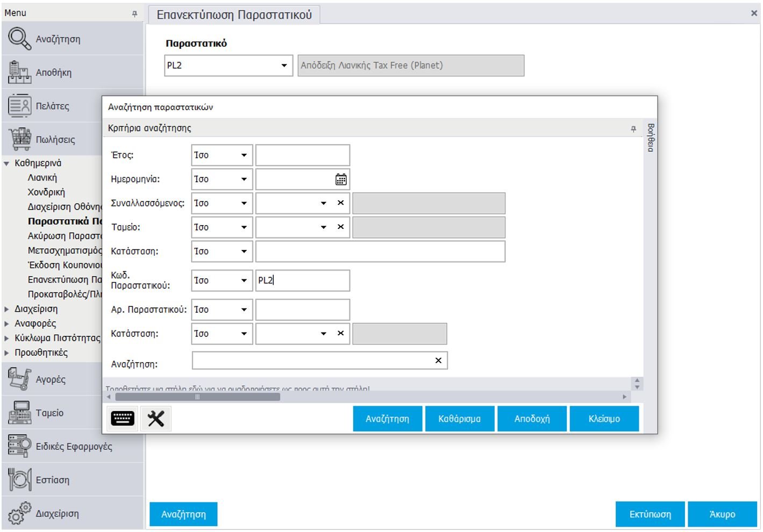Select Λιανική in the menu tree
This screenshot has width=763, height=532.
coord(42,178)
